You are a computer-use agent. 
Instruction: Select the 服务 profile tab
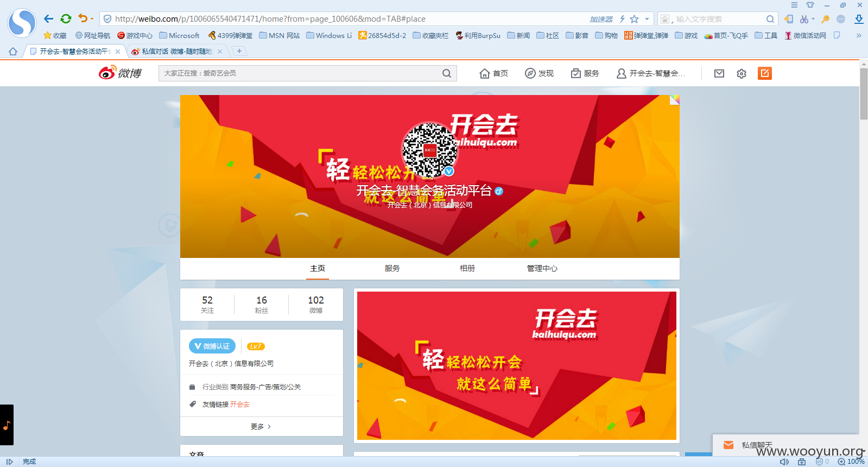(392, 268)
